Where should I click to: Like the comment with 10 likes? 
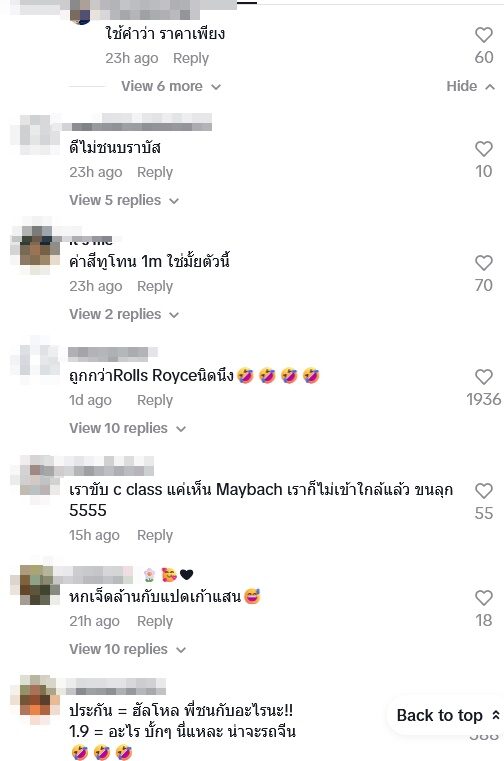point(484,149)
